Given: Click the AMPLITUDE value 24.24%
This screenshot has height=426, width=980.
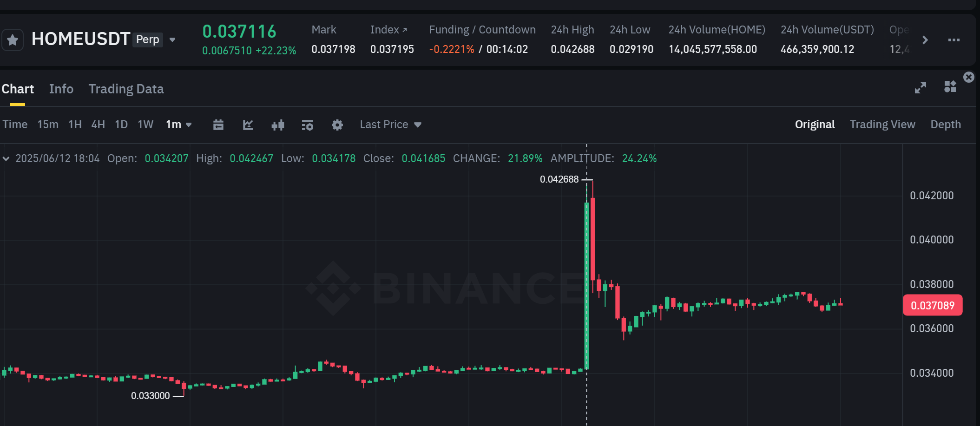Looking at the screenshot, I should (x=639, y=158).
